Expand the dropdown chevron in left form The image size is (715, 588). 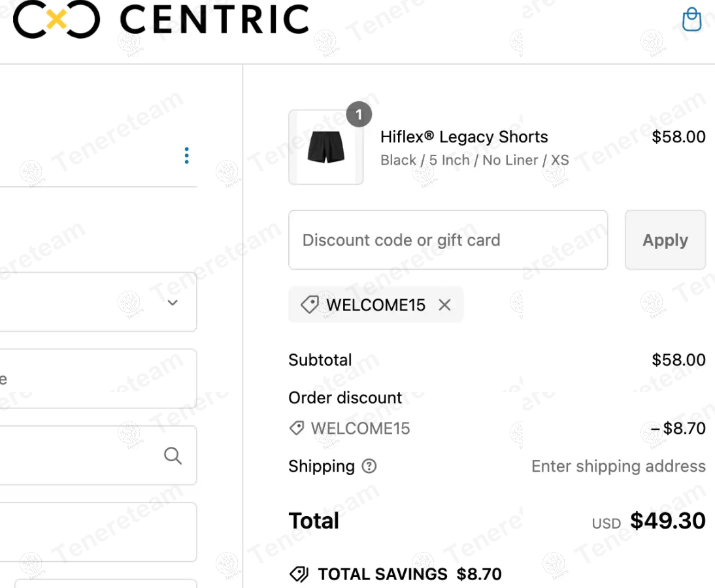point(173,302)
